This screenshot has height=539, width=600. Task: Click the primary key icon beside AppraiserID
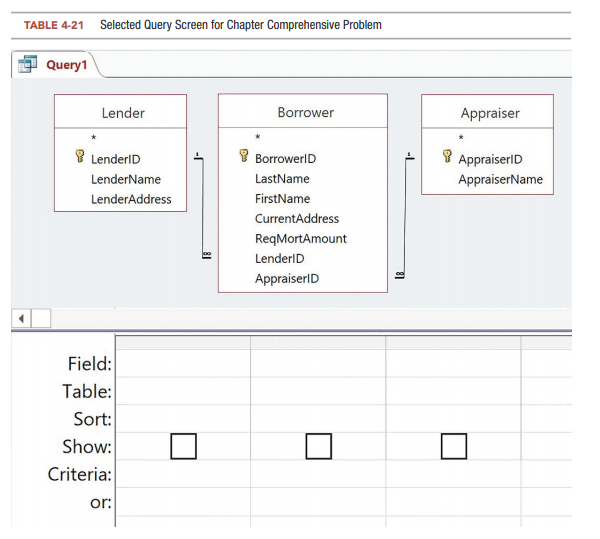446,157
